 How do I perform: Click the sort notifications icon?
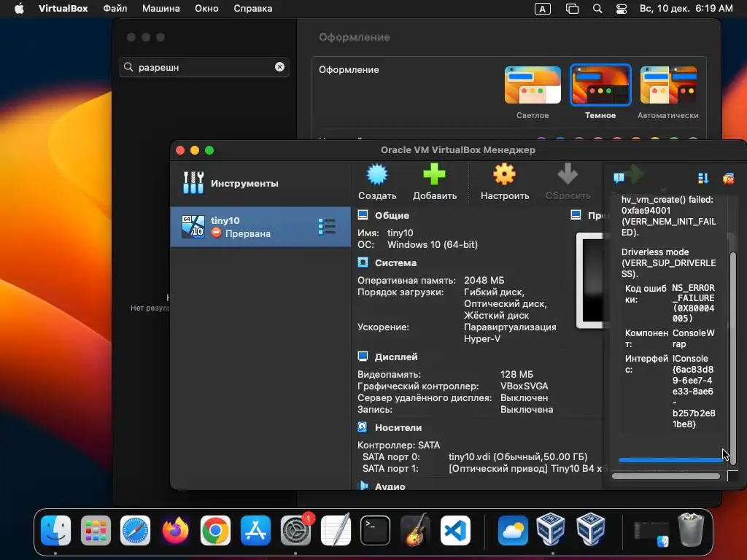point(703,179)
